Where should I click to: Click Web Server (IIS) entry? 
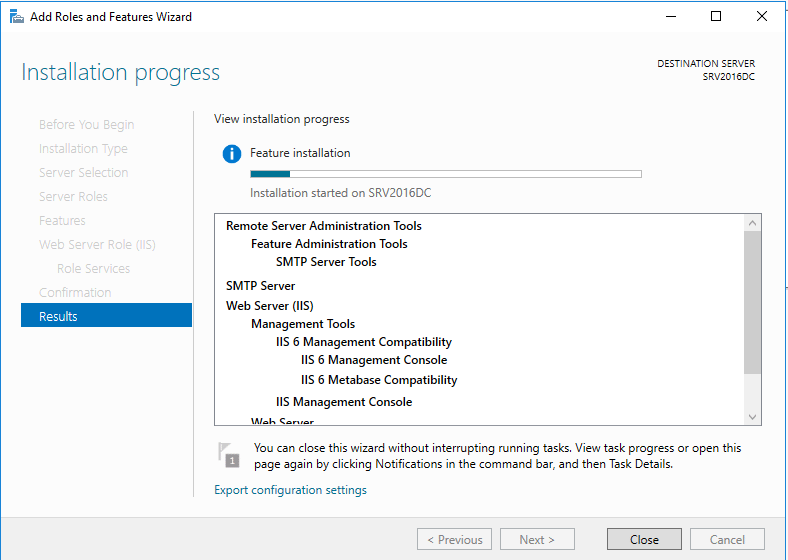pos(270,306)
